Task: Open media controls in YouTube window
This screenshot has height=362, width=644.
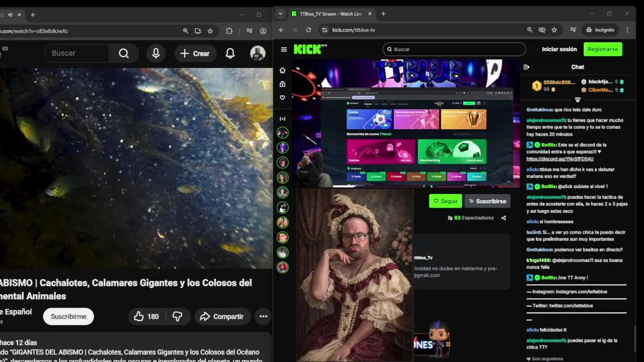Action: click(250, 31)
